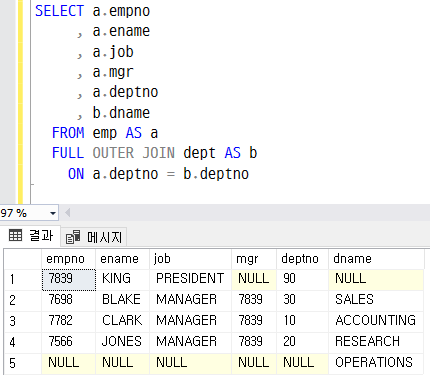Screen dimensions: 430x379
Task: Click the MANAGER job cell in JONES row
Action: [x=191, y=343]
